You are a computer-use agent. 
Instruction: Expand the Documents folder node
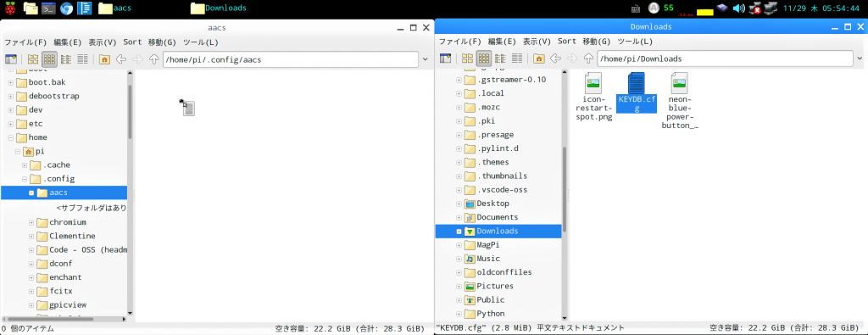pyautogui.click(x=459, y=218)
